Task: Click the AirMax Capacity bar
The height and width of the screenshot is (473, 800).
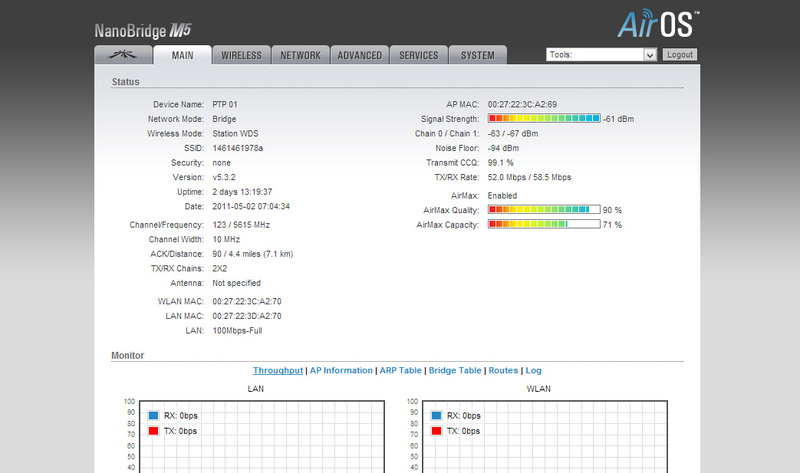Action: pyautogui.click(x=544, y=224)
